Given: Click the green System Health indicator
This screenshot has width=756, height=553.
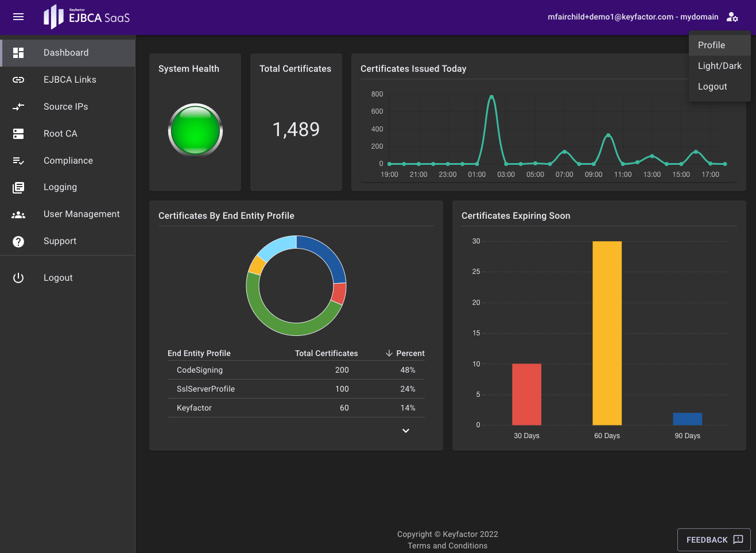Looking at the screenshot, I should (195, 130).
